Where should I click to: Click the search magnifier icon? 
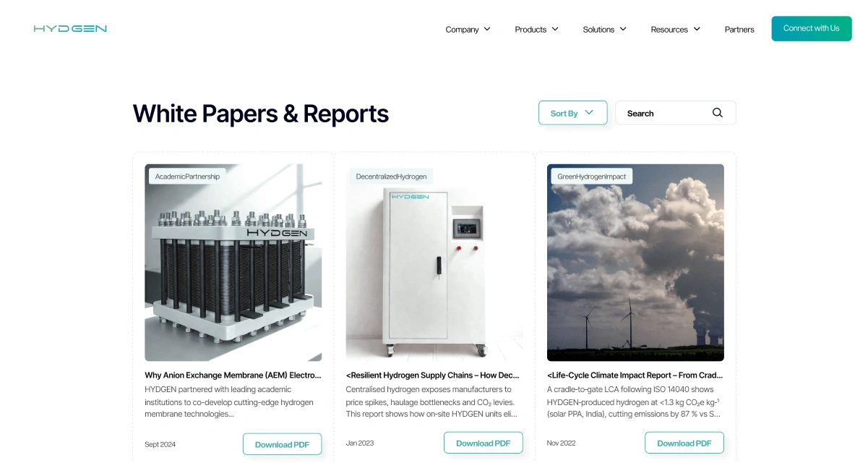(718, 113)
